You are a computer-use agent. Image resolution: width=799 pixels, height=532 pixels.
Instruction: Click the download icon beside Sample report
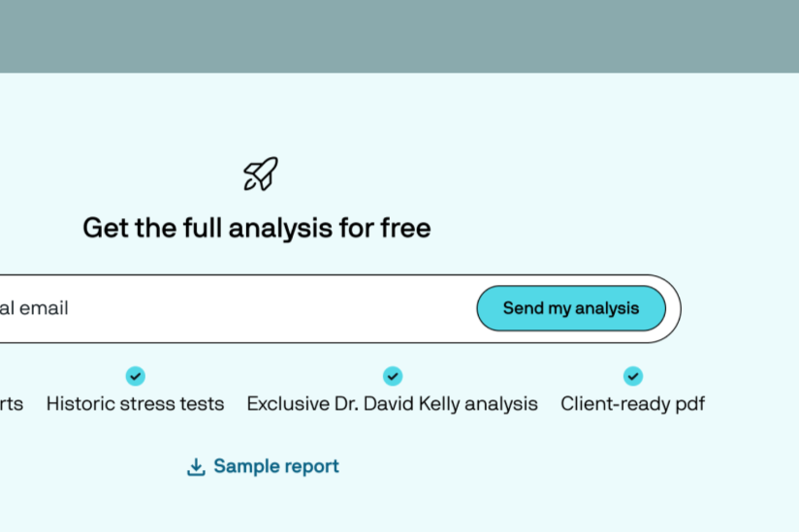(x=196, y=467)
